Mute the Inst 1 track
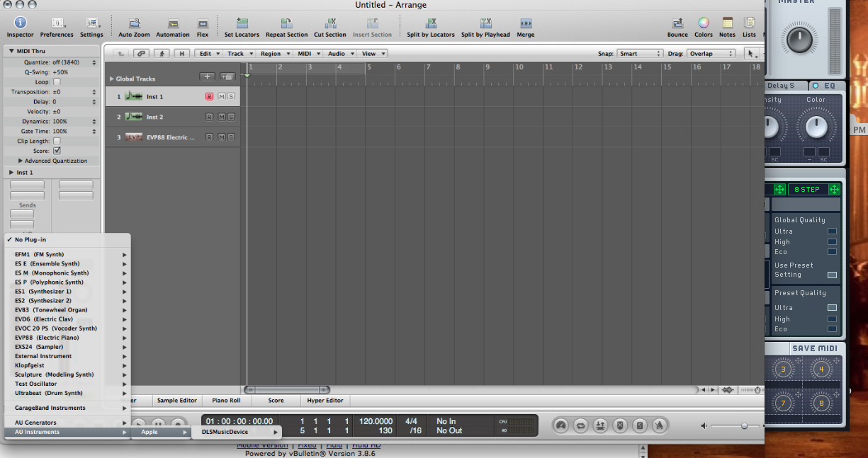The width and height of the screenshot is (868, 458). click(222, 96)
